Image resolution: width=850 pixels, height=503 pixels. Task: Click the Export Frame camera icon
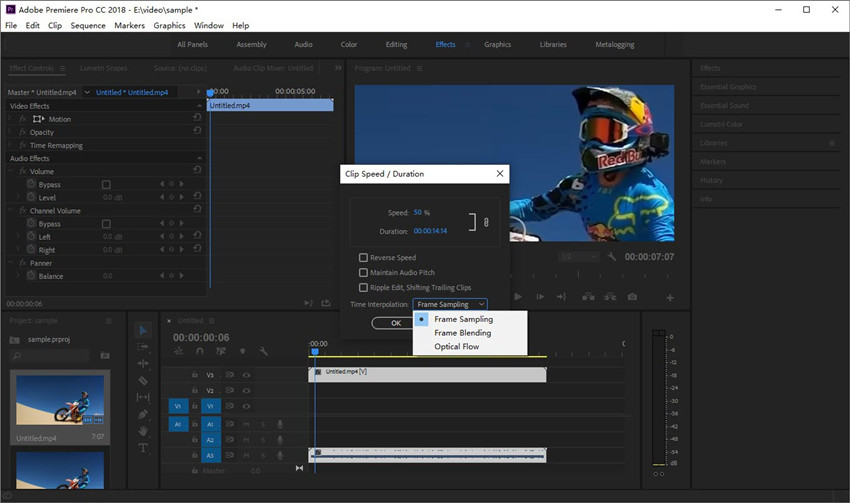coord(632,297)
